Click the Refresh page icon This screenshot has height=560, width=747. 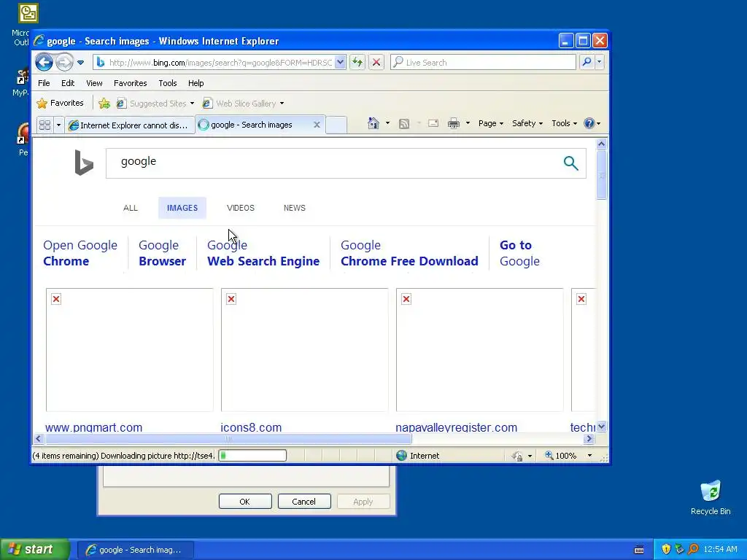click(x=357, y=62)
